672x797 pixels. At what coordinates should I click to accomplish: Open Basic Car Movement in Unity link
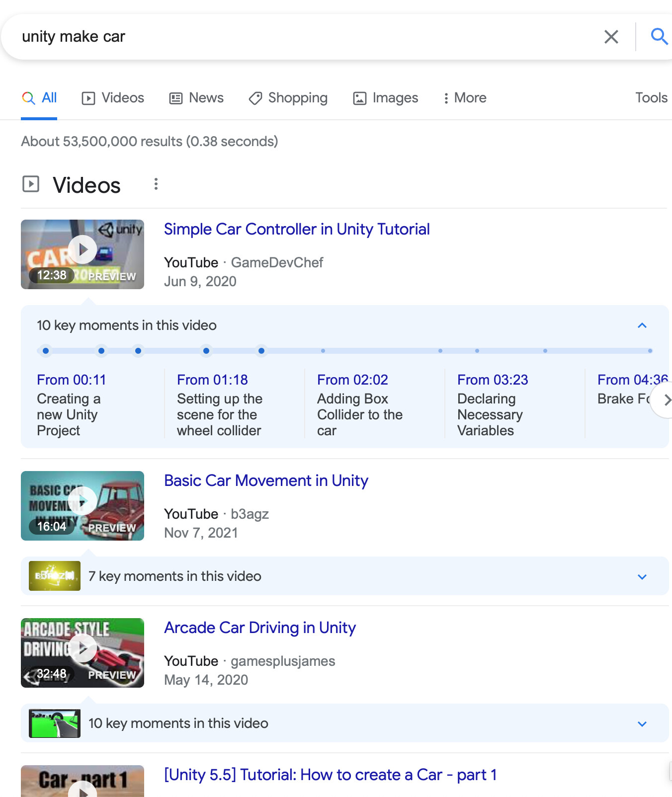(266, 480)
